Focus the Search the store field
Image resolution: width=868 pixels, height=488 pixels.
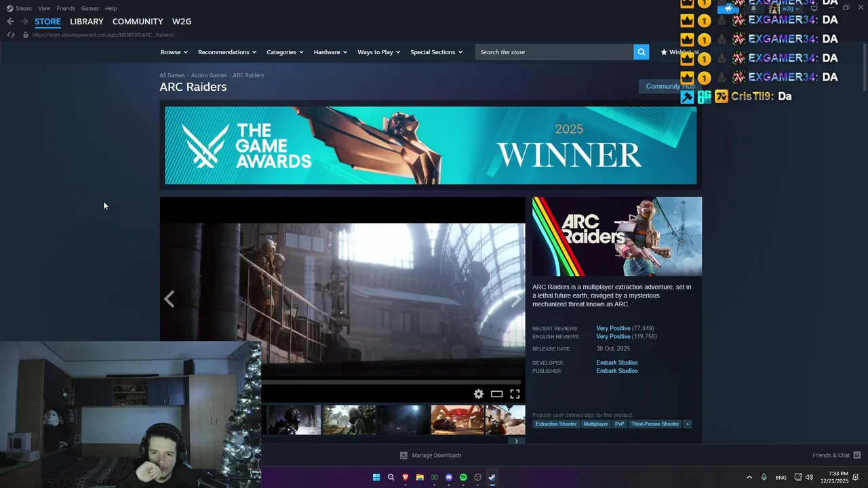point(555,52)
